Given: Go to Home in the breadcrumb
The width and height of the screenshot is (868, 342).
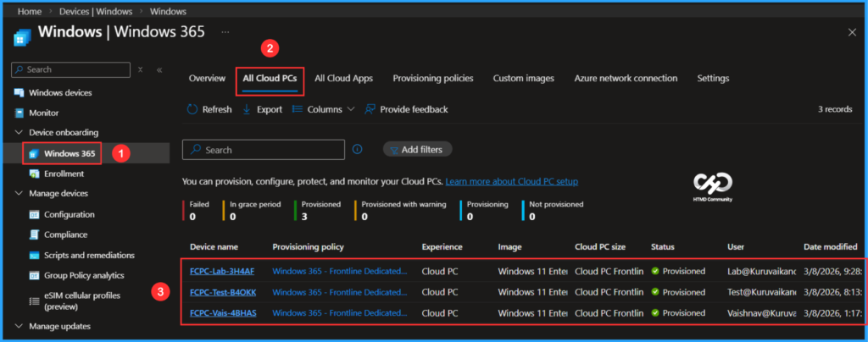Looking at the screenshot, I should coord(30,11).
